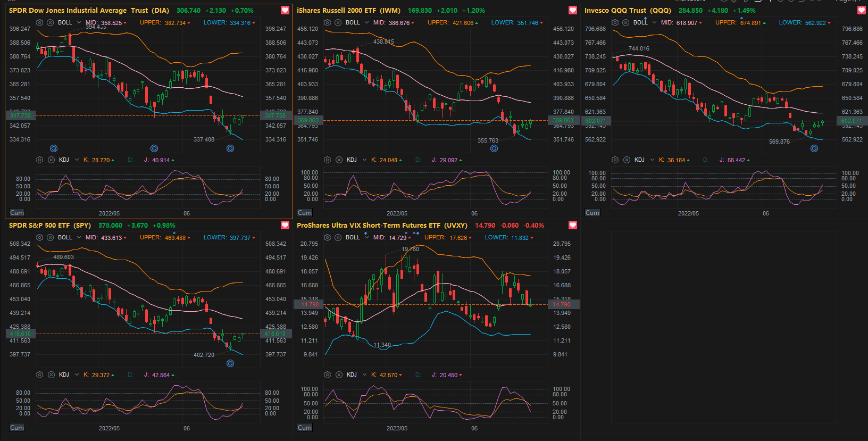Open BOLL indicator settings gear on DIA chart
The height and width of the screenshot is (441, 868).
pyautogui.click(x=39, y=23)
